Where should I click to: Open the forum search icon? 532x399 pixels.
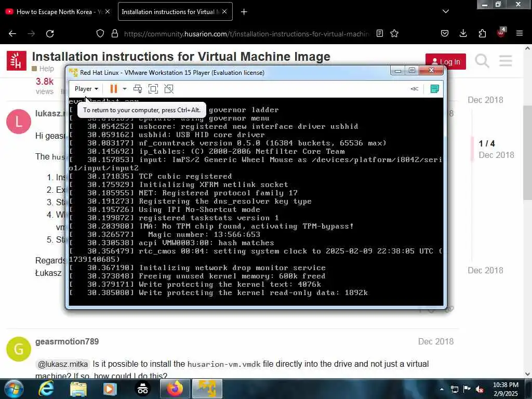coord(482,61)
